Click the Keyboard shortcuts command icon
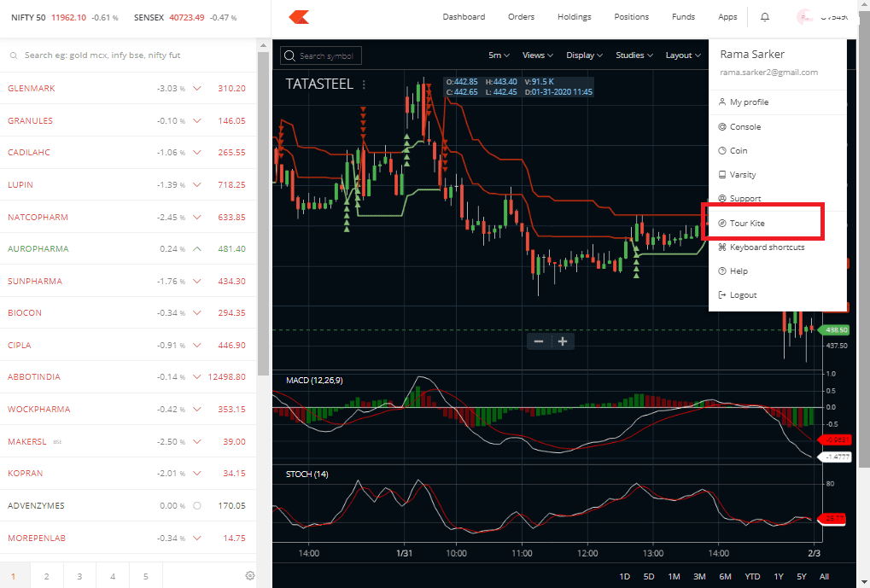870x588 pixels. [721, 247]
